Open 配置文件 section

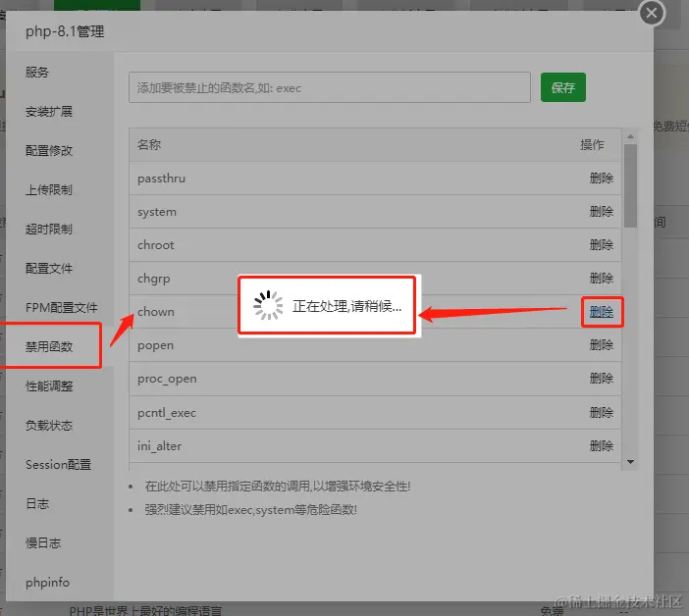click(x=49, y=268)
